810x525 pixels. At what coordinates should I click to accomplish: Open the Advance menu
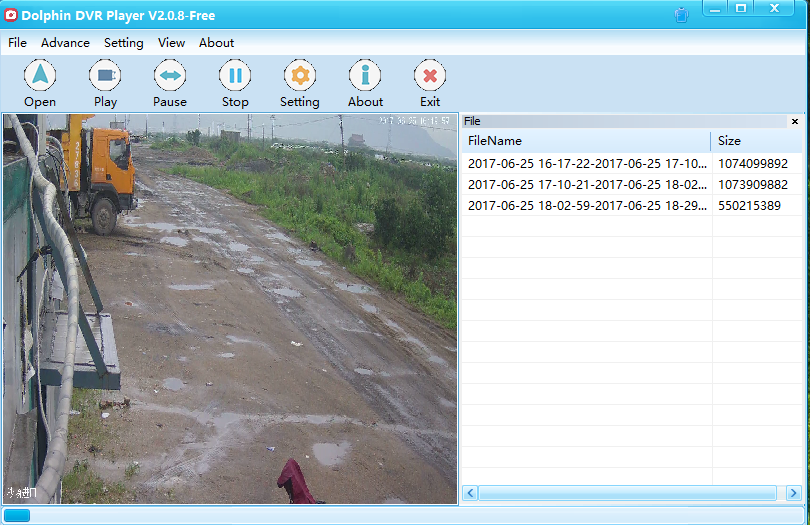[65, 43]
